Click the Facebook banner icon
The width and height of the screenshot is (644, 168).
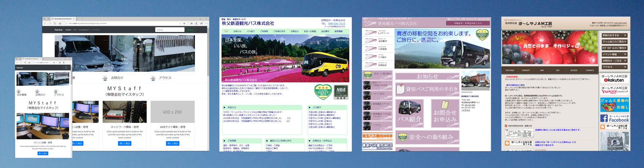coord(614,118)
